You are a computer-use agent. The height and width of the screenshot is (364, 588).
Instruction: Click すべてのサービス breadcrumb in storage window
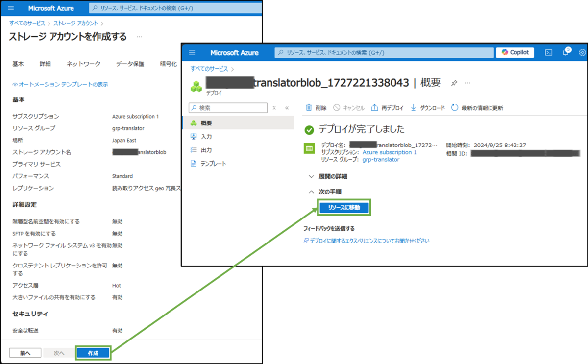27,23
